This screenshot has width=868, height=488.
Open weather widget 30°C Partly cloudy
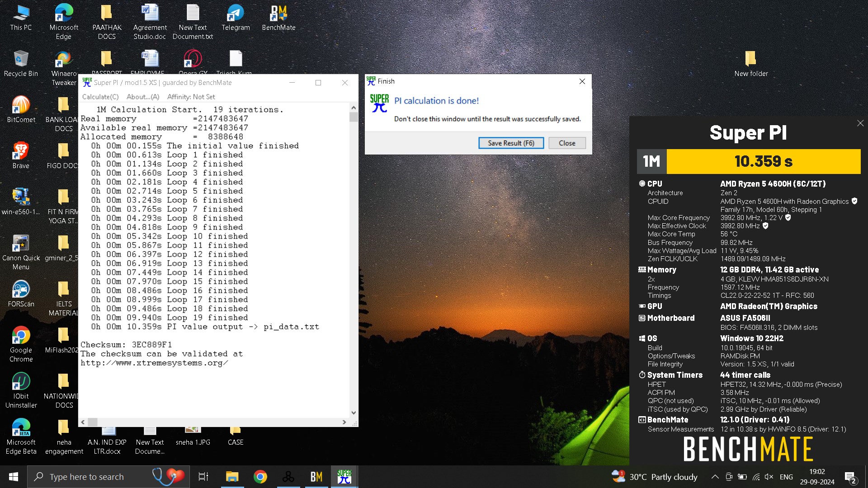pyautogui.click(x=654, y=477)
